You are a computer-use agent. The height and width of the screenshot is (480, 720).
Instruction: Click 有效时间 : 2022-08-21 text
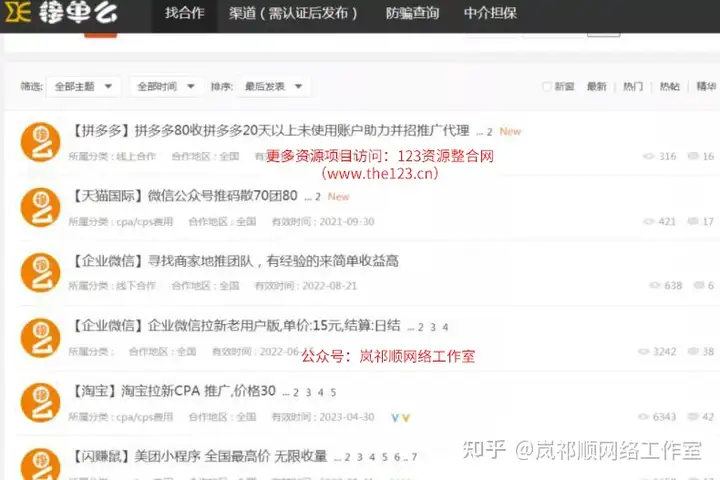[306, 286]
